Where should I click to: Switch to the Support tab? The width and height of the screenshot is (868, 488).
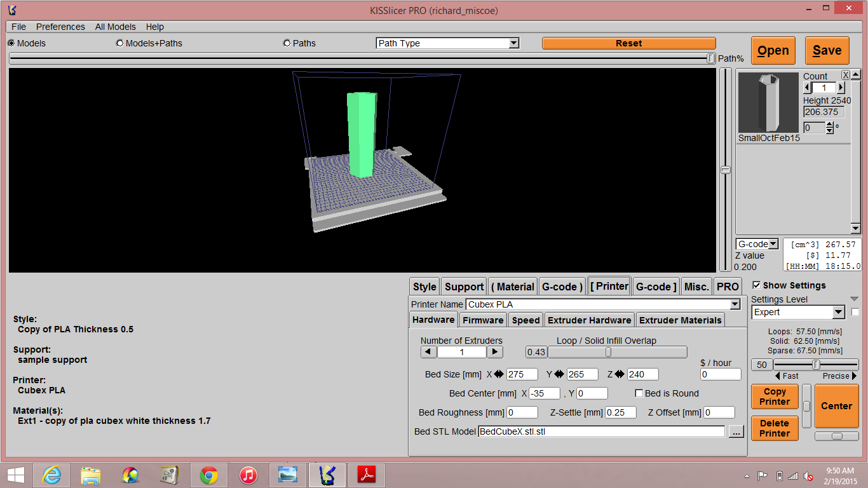[464, 287]
